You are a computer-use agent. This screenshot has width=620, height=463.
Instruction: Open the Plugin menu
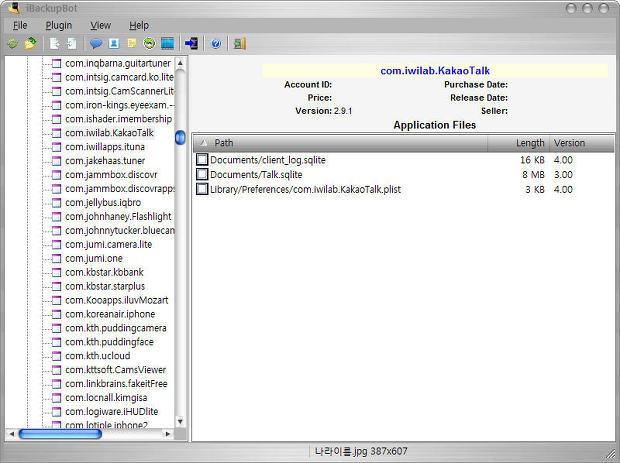59,26
